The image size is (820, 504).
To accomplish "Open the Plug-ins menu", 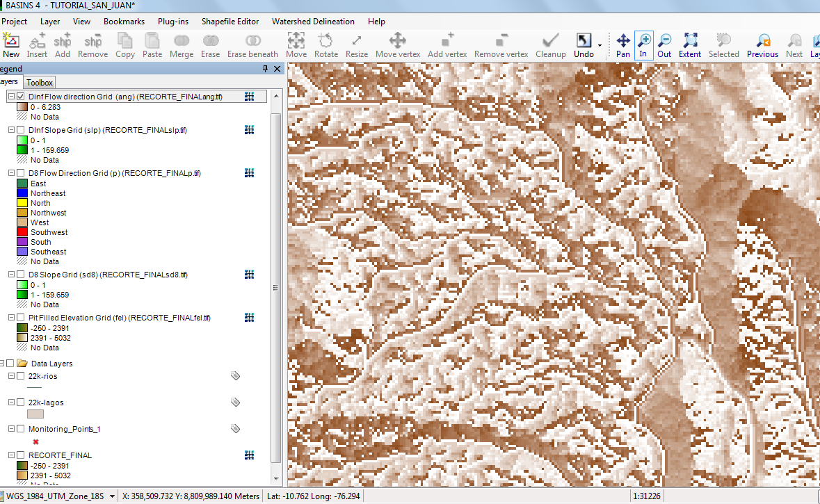I will tap(173, 22).
